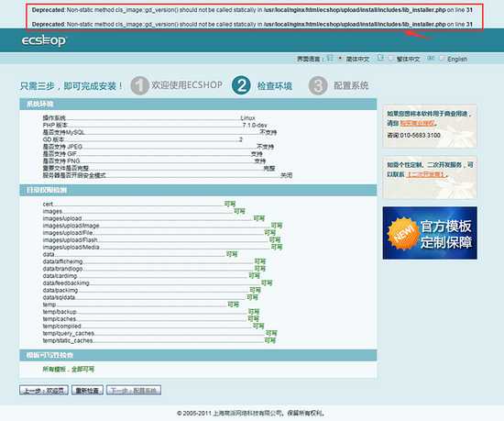Click the PHP 版本 7.1.0-dev value

tap(255, 125)
